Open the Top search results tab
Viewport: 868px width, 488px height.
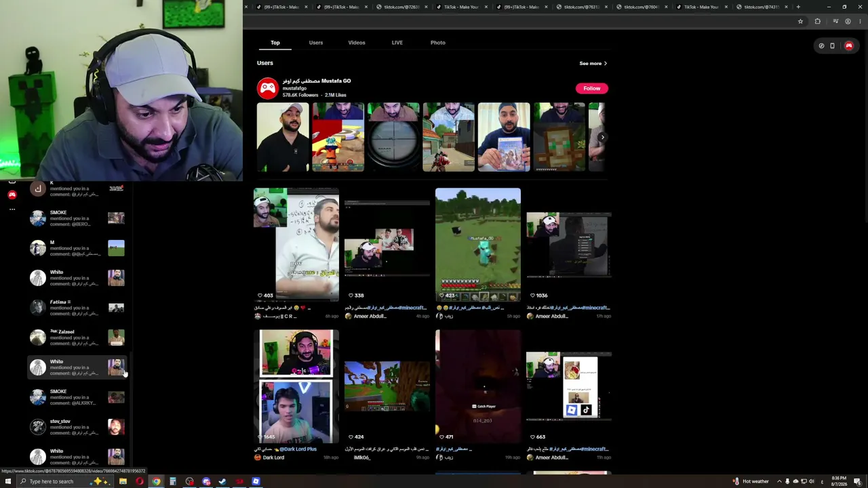click(x=275, y=43)
